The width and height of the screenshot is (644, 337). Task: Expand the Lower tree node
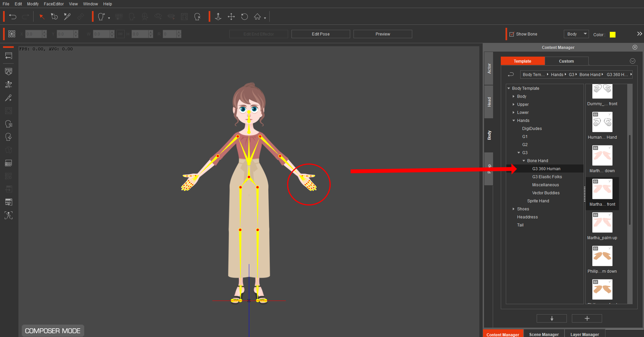point(514,113)
